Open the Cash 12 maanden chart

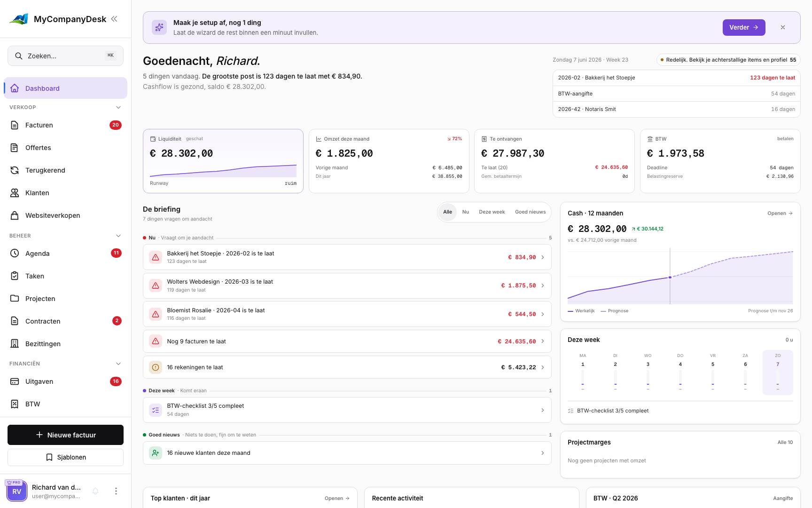pos(780,213)
